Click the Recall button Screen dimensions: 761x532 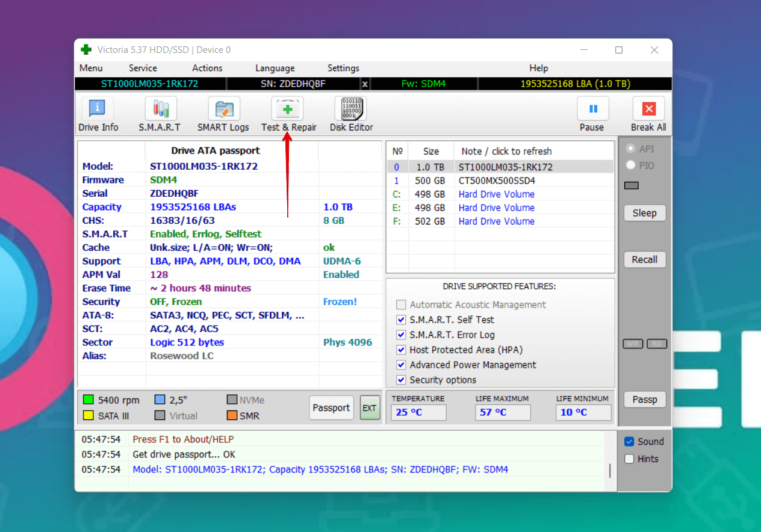tap(644, 260)
